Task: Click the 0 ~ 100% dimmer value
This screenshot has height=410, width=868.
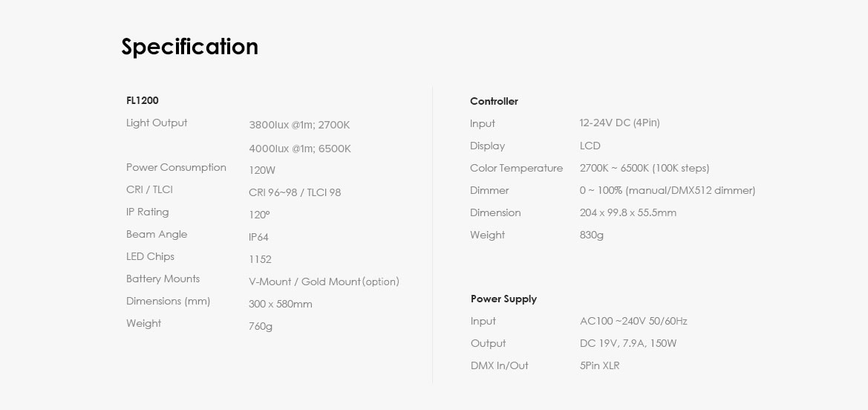Action: tap(668, 190)
